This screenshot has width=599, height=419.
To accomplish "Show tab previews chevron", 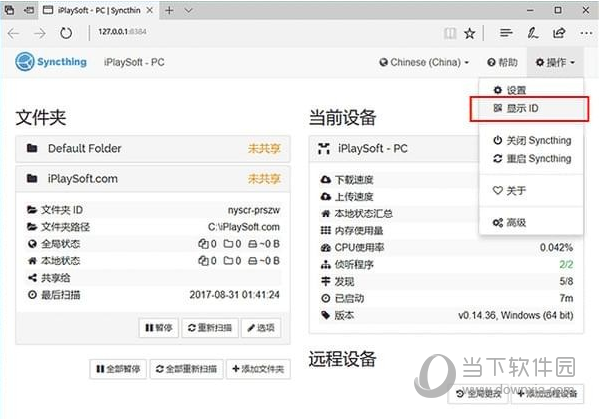I will click(x=188, y=10).
